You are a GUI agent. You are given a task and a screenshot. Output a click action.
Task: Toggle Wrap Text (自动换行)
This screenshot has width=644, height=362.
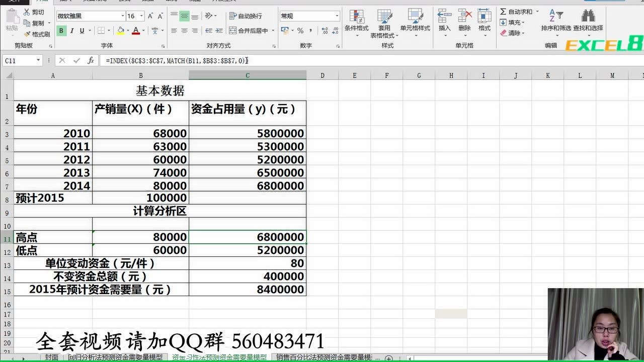coord(246,16)
